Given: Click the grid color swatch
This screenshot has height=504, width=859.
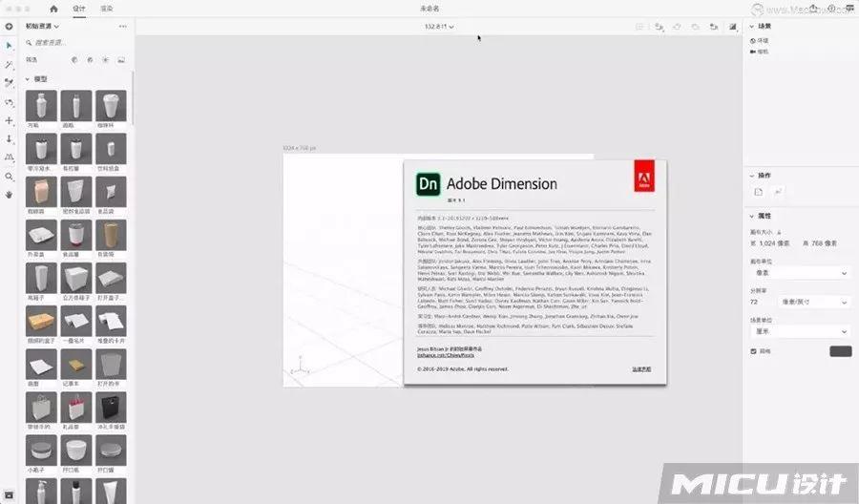Looking at the screenshot, I should (x=840, y=351).
